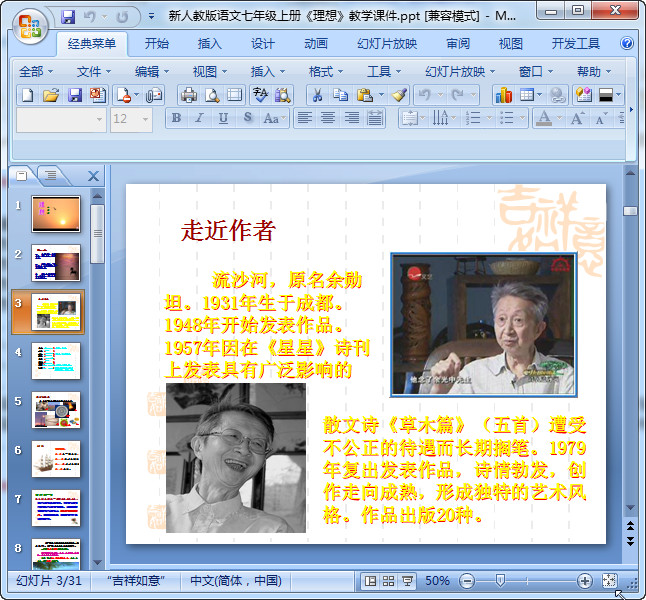Click the Paste clipboard icon
The width and height of the screenshot is (646, 600).
pyautogui.click(x=365, y=95)
